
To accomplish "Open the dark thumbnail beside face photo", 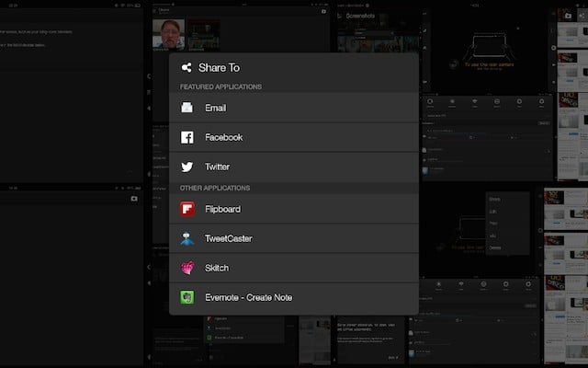I will click(x=204, y=35).
